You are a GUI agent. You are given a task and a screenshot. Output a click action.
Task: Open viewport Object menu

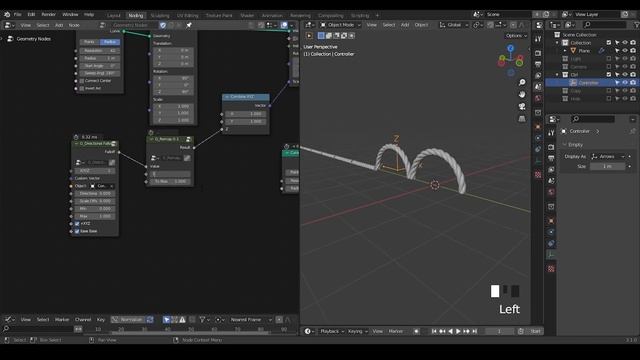(421, 25)
